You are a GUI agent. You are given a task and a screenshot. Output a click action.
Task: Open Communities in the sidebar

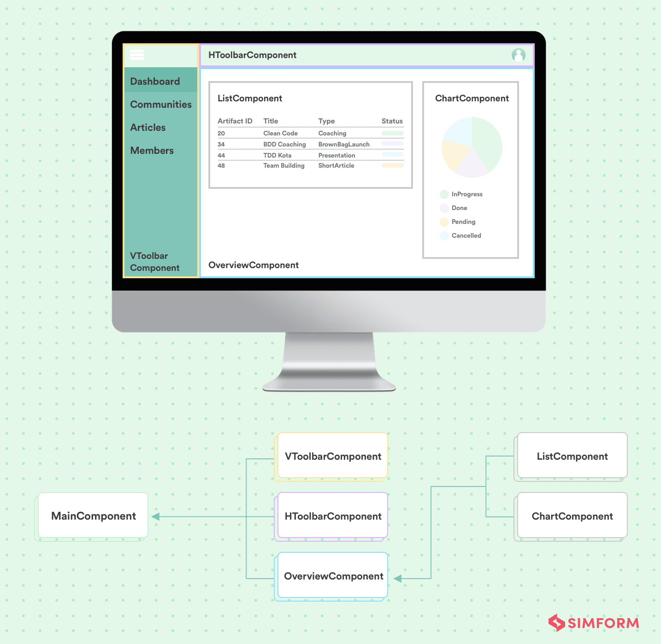coord(161,104)
